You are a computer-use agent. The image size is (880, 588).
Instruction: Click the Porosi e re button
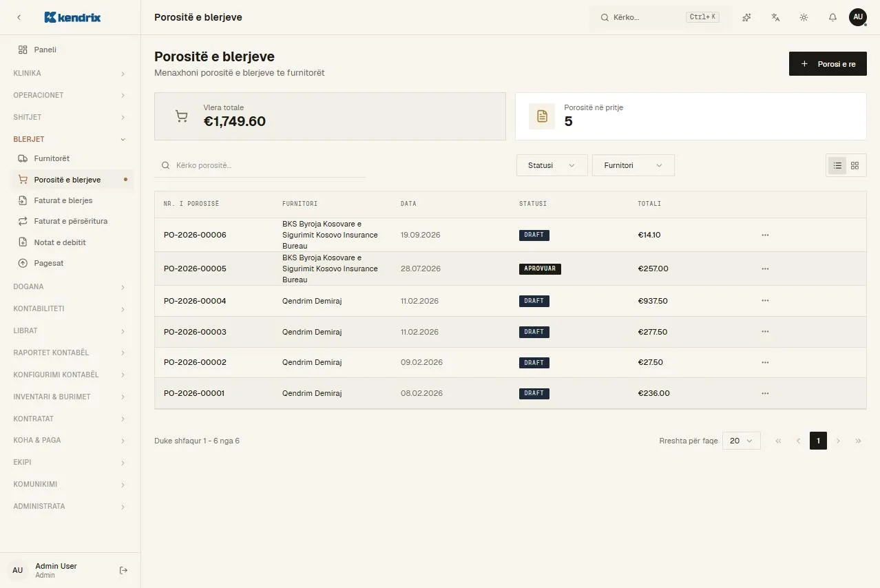click(x=828, y=64)
